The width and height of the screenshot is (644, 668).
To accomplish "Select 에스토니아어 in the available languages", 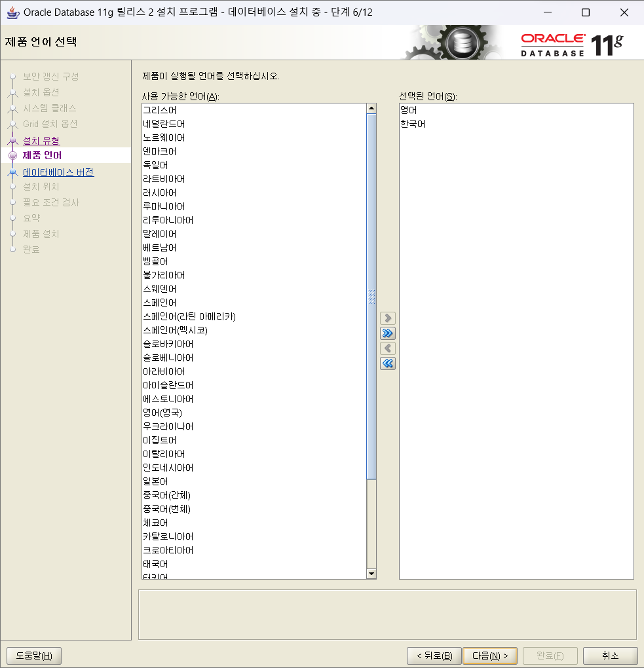I will pyautogui.click(x=254, y=399).
